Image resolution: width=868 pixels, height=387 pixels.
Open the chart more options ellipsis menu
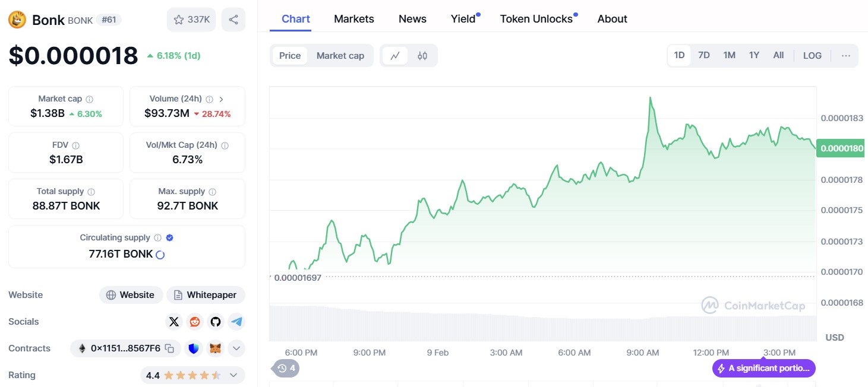[x=845, y=56]
